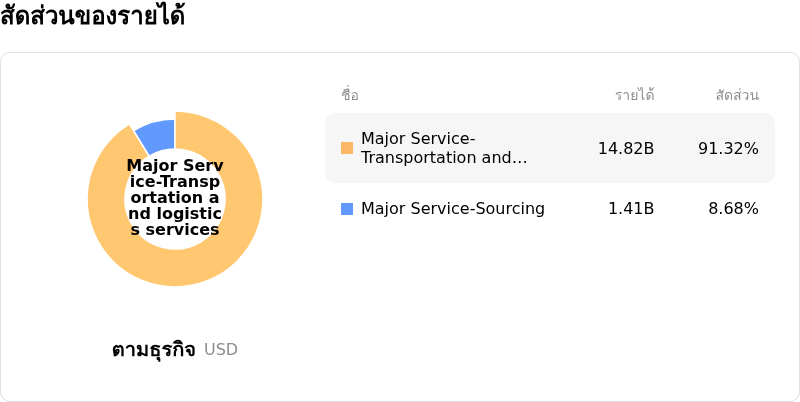The width and height of the screenshot is (800, 402).
Task: Click the 1.41B revenue value
Action: (x=631, y=209)
